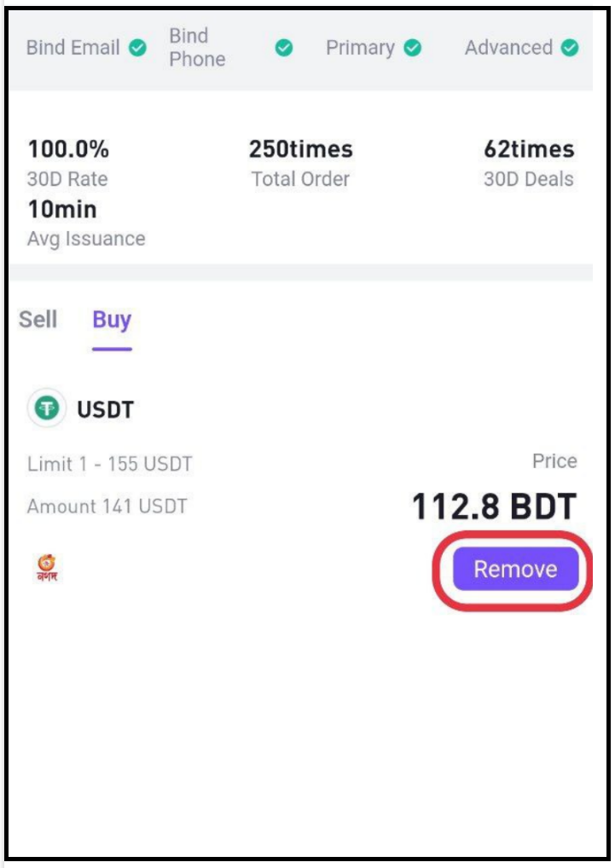This screenshot has width=615, height=868.
Task: Click the 112.8 BDT price value
Action: 495,506
